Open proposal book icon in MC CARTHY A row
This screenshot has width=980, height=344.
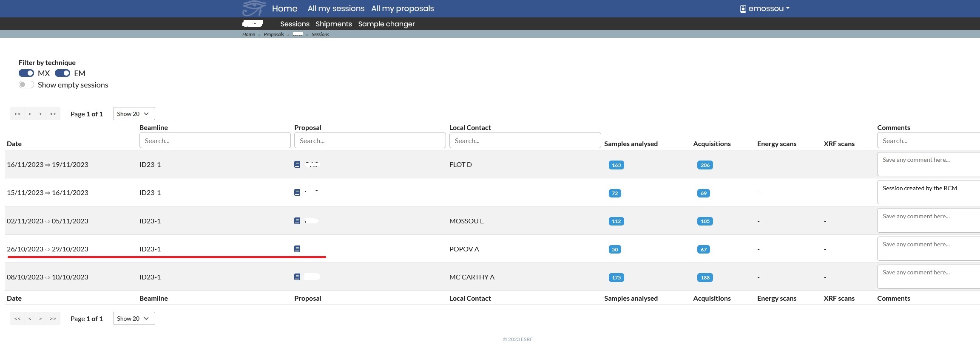pos(297,277)
